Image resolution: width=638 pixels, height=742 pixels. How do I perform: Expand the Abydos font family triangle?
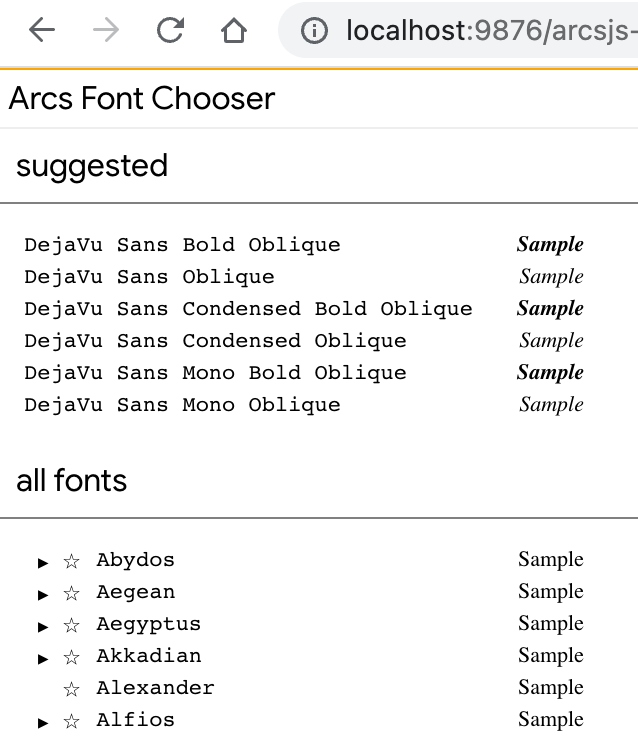coord(43,563)
